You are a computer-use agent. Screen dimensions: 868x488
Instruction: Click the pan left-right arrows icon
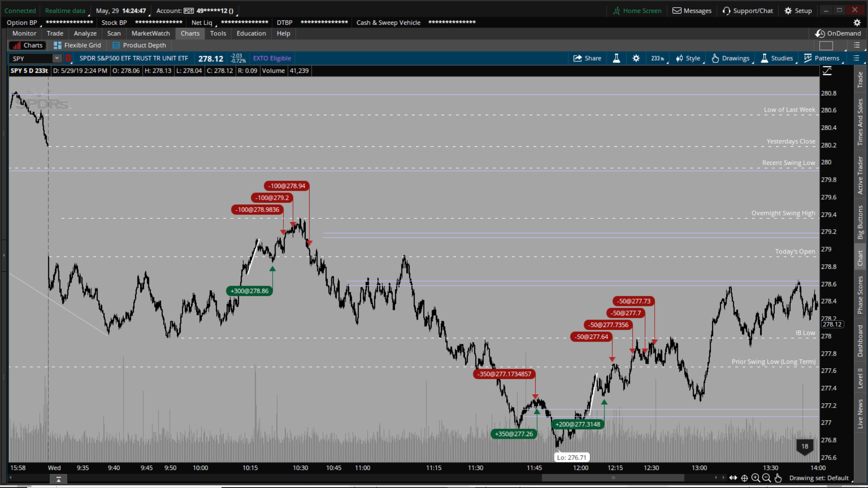(x=733, y=478)
